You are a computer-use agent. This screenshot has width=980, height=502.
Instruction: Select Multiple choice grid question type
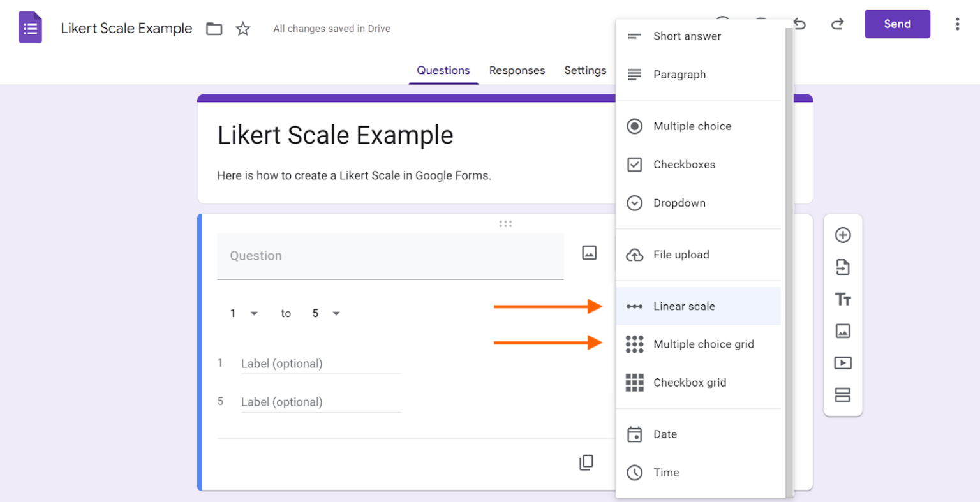[x=703, y=344]
